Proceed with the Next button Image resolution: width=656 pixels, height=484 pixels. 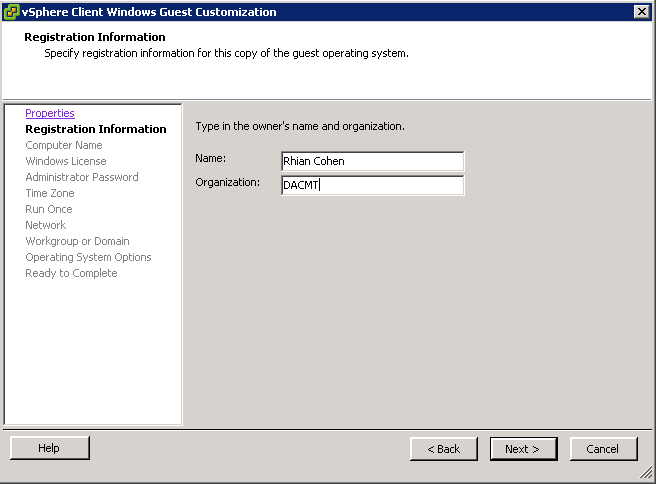pyautogui.click(x=523, y=449)
